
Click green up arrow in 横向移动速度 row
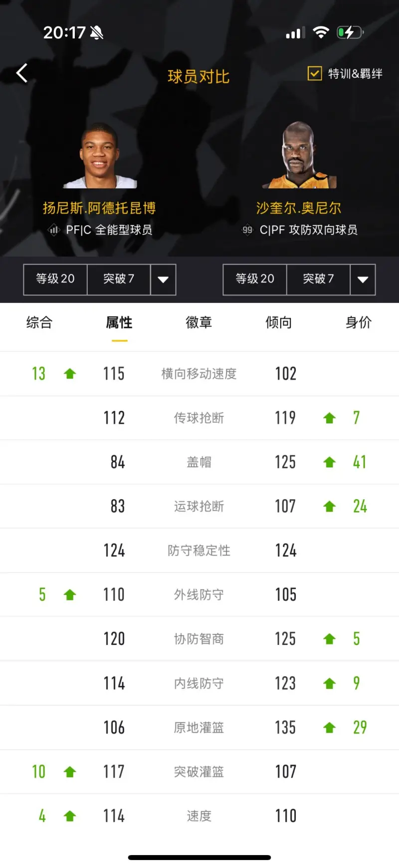pos(70,374)
